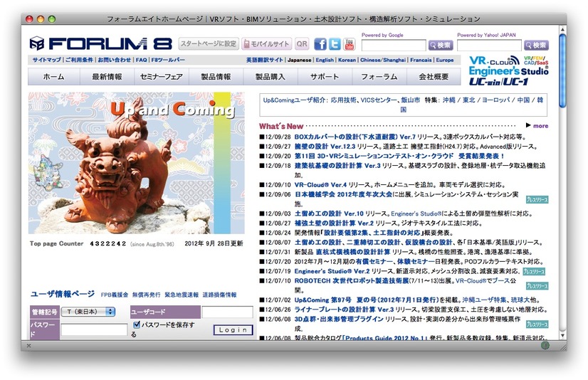Click the scrollbar down arrow
The image size is (588, 380).
[562, 335]
